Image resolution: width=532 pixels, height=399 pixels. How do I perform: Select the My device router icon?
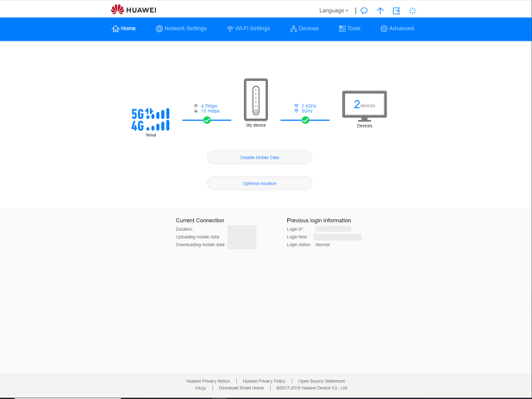(256, 100)
